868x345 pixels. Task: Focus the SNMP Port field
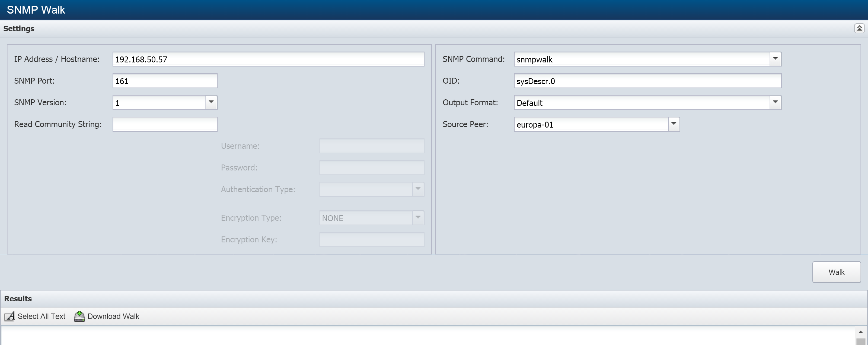pyautogui.click(x=165, y=81)
